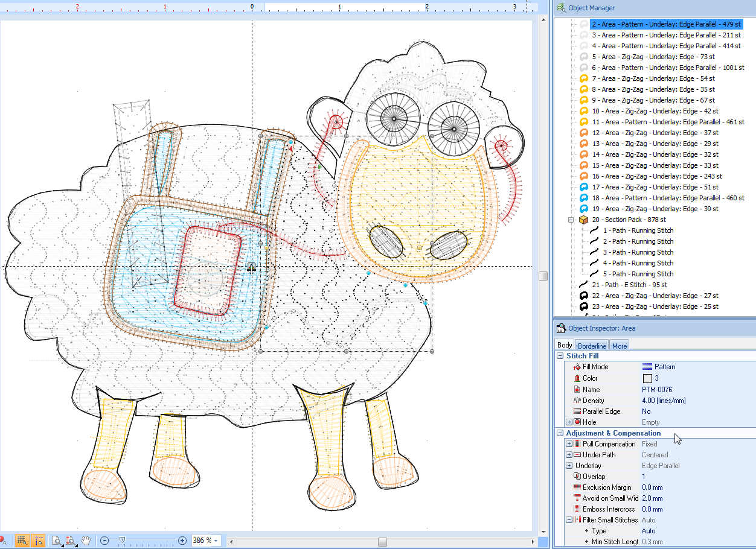The height and width of the screenshot is (549, 756).
Task: Click the running stitch icon on Path 1
Action: click(x=594, y=230)
